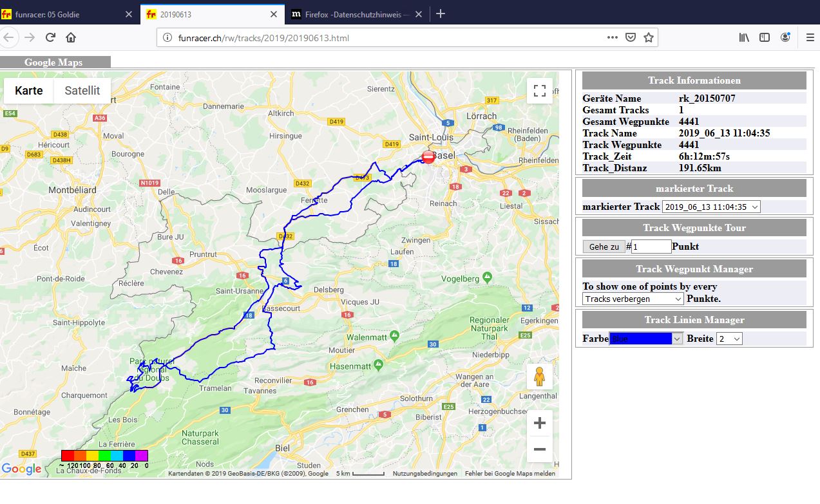Screen dimensions: 820x504
Task: Switch map to Karte view
Action: coord(29,90)
